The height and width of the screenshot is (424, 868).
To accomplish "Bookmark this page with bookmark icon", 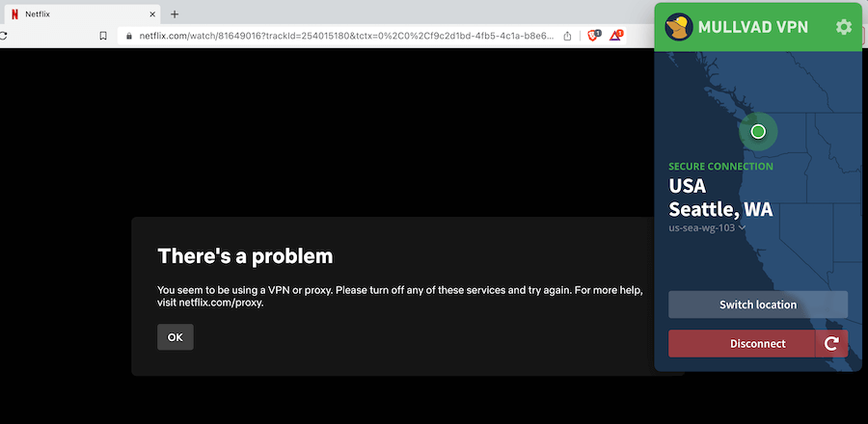I will 103,36.
